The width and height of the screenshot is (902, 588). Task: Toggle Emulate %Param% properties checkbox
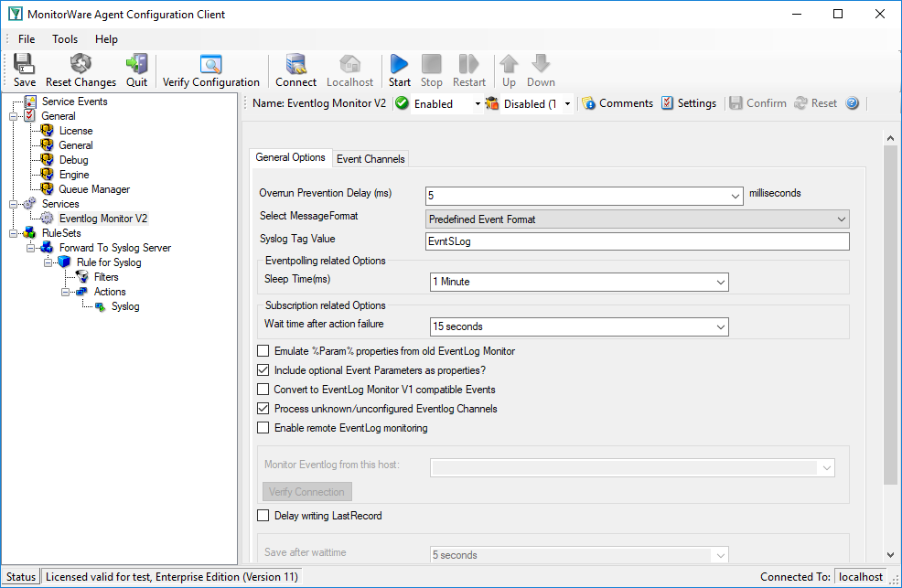263,351
